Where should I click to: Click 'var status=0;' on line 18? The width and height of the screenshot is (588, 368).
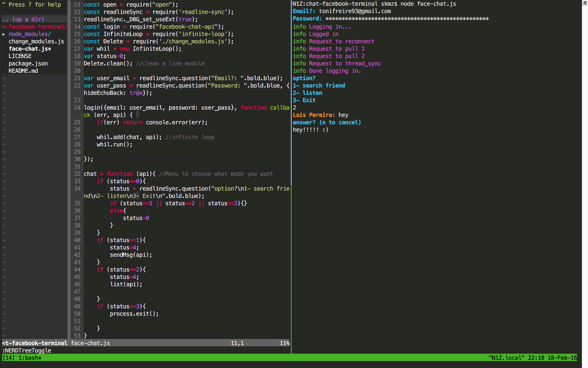tap(105, 56)
